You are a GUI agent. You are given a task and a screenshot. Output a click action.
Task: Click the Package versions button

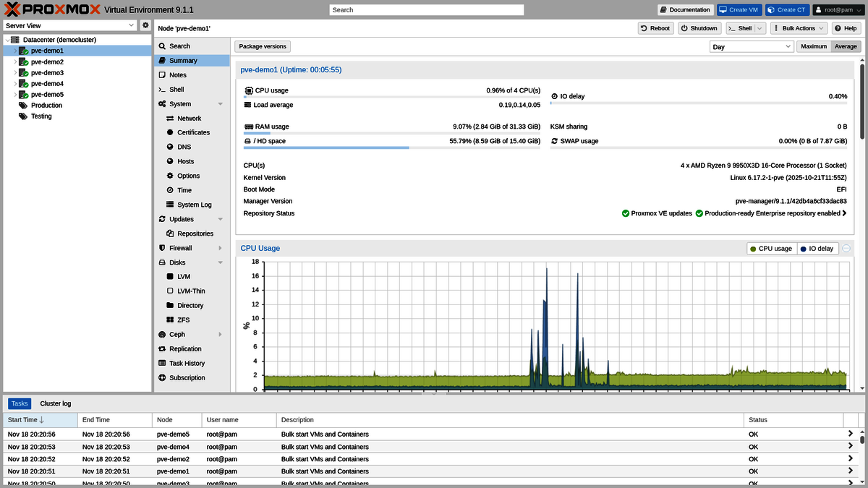coord(263,46)
